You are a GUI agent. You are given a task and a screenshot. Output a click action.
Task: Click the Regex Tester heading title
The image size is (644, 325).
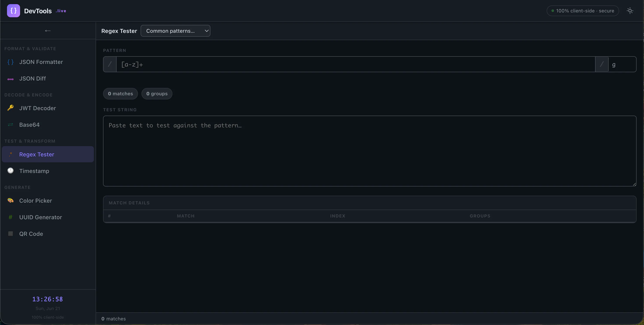(119, 31)
